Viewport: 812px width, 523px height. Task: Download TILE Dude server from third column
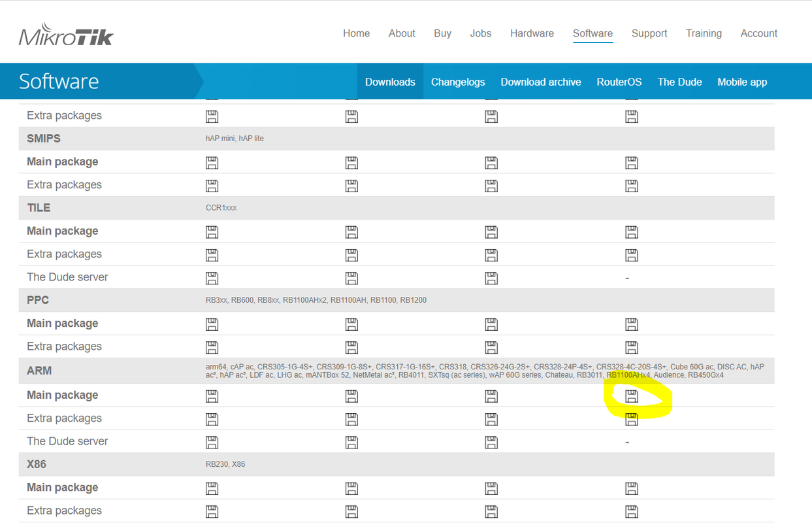tap(491, 278)
